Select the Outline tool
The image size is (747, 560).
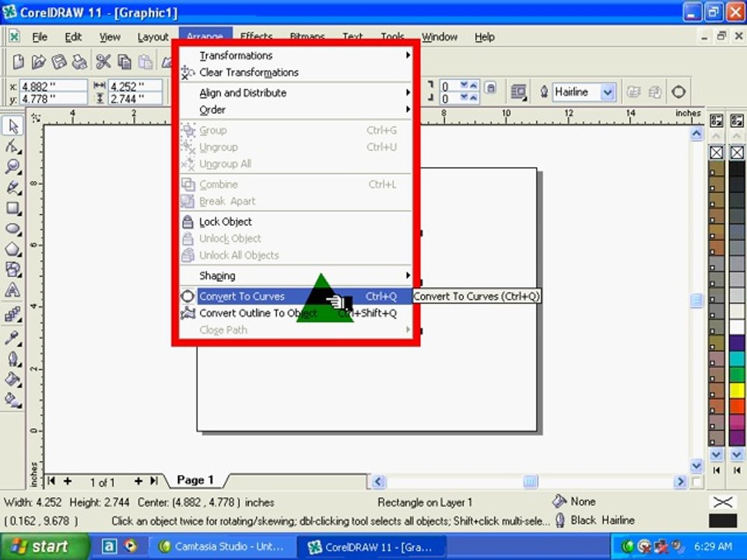[13, 359]
